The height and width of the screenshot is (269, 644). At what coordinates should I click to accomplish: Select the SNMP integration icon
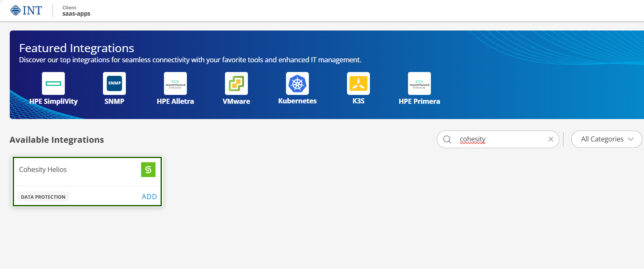point(114,83)
